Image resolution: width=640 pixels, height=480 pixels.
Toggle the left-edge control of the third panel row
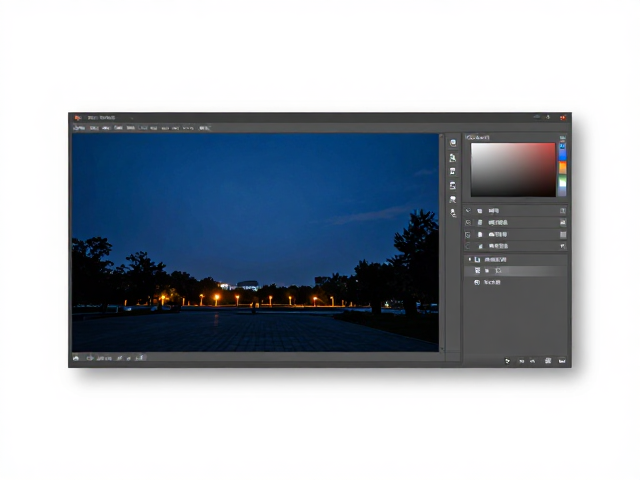[468, 235]
